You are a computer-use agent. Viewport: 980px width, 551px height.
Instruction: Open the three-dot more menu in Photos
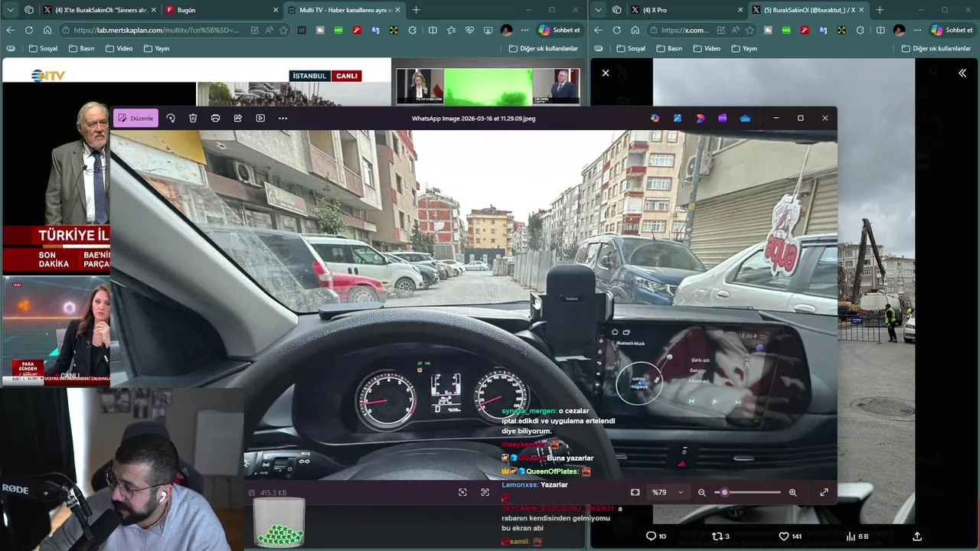click(283, 118)
